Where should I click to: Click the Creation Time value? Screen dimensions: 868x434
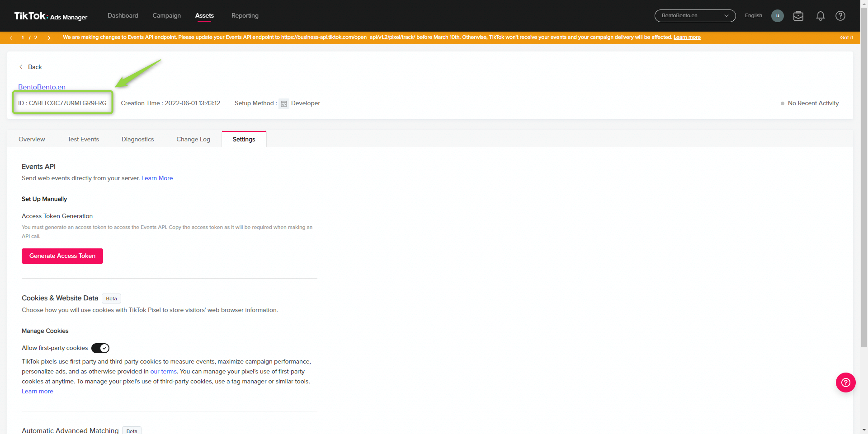(193, 103)
